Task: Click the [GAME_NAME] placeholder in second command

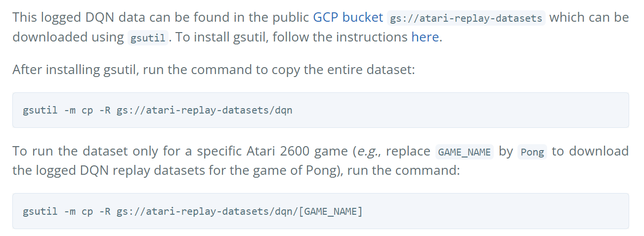Action: coord(331,211)
